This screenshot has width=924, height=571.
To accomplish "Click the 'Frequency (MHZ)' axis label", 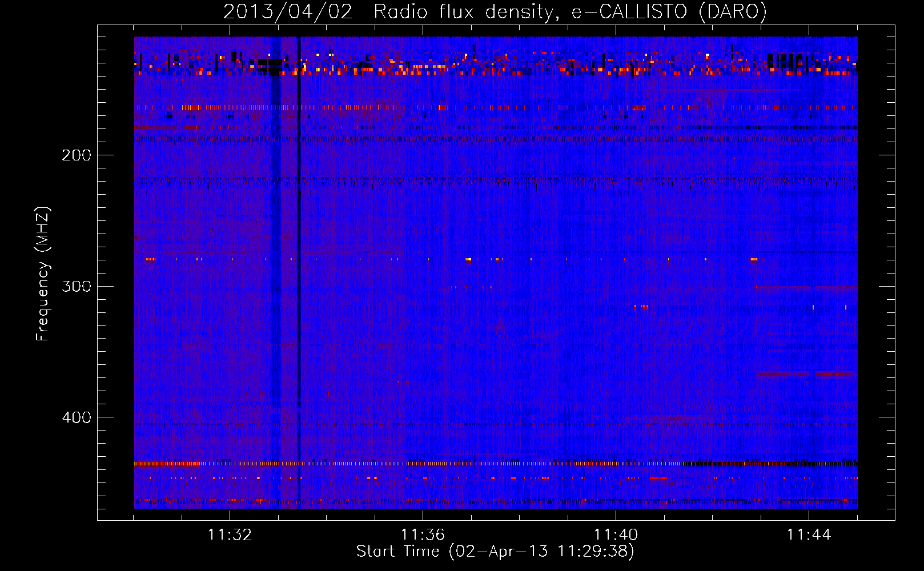I will pyautogui.click(x=43, y=274).
